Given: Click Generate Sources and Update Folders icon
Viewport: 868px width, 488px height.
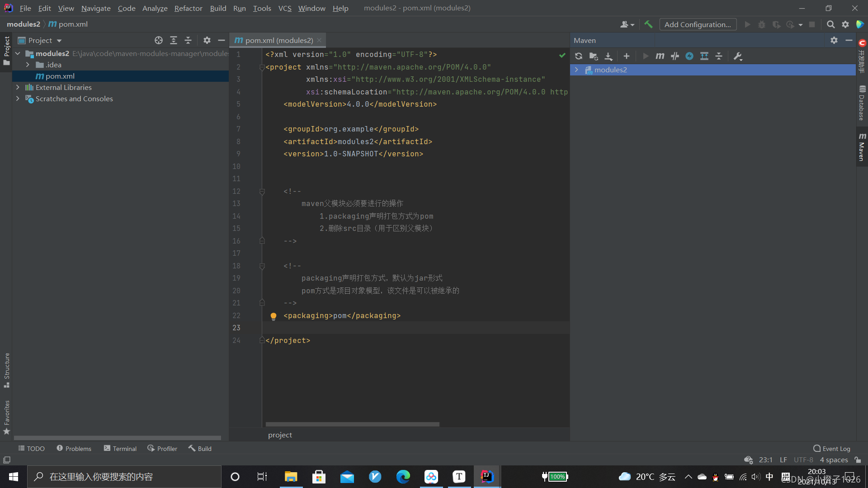Looking at the screenshot, I should [594, 56].
